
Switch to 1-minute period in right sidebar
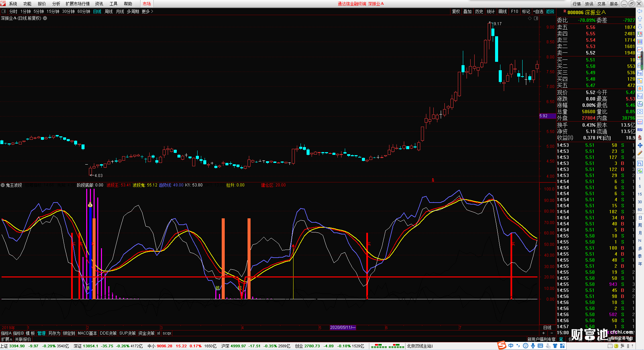[640, 179]
